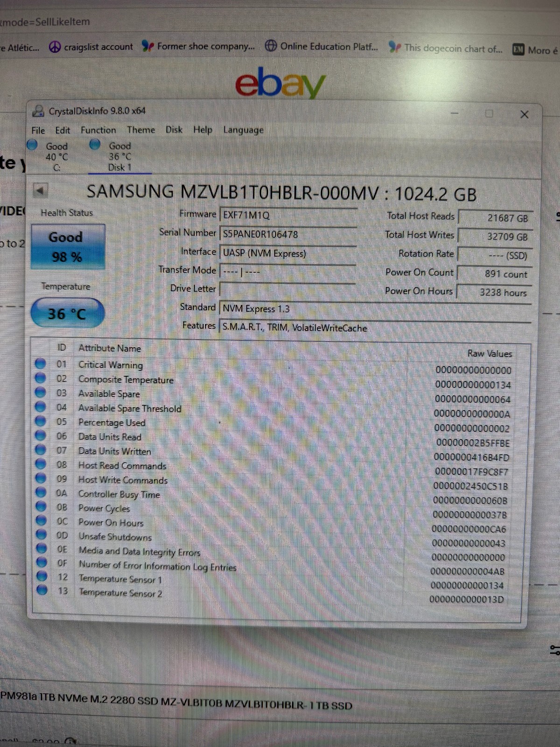Click the status dot for Temperature Sensor 1

[42, 576]
